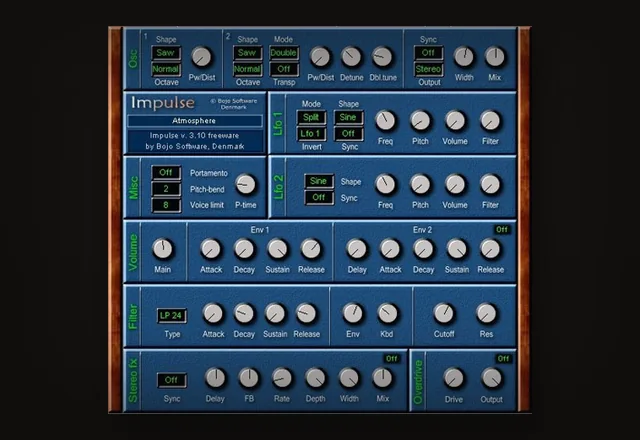
Task: Click the Dbl.tune knob
Action: click(x=382, y=57)
